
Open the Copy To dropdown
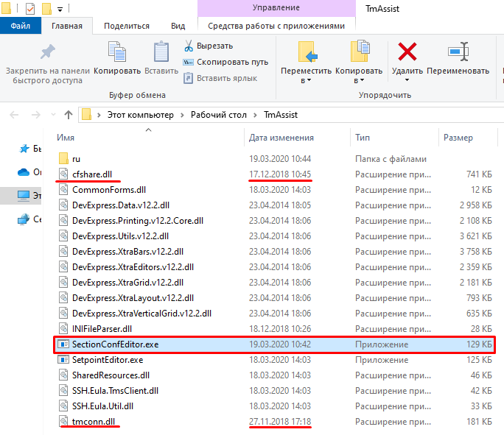358,80
